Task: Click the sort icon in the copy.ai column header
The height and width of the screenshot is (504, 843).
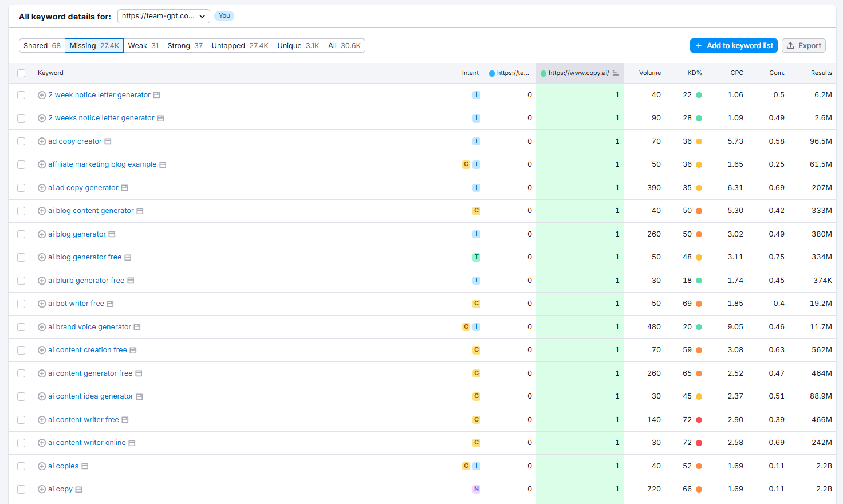Action: tap(615, 73)
